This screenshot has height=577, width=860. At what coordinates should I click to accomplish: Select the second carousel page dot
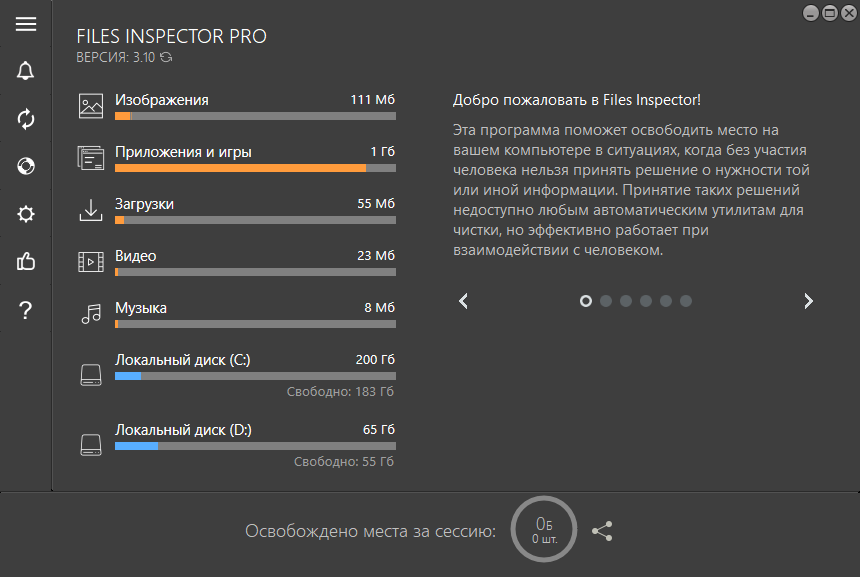point(606,301)
